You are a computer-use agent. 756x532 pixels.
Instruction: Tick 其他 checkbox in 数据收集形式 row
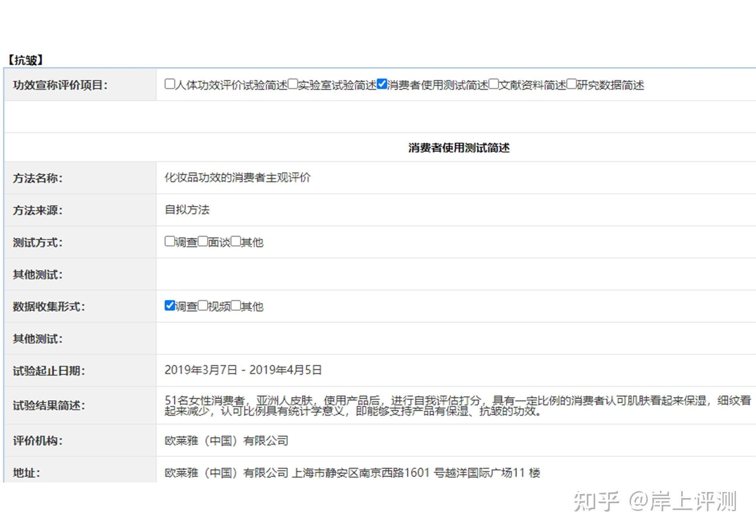236,305
